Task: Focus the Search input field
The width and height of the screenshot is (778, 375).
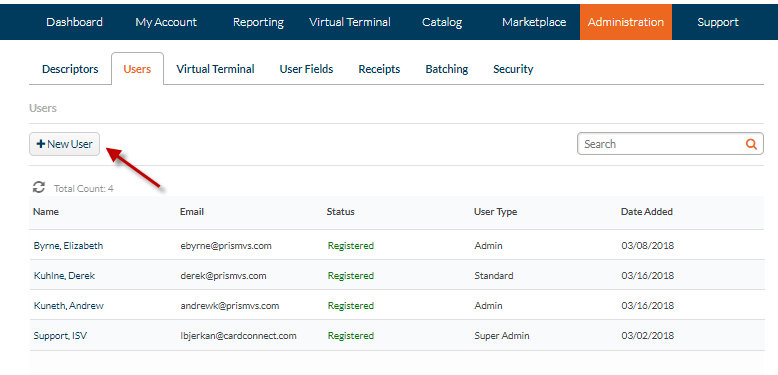Action: coord(670,144)
